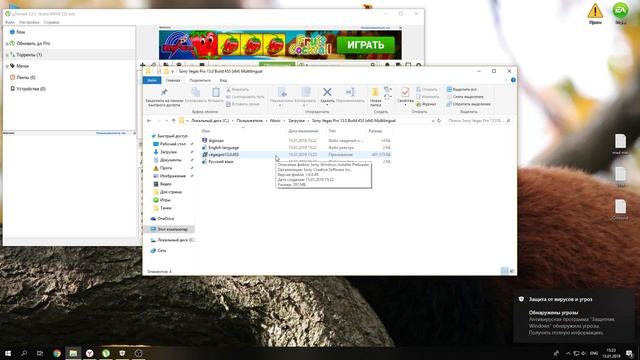Image resolution: width=640 pixels, height=360 pixels.
Task: Click the Windows Start button
Action: point(8,353)
